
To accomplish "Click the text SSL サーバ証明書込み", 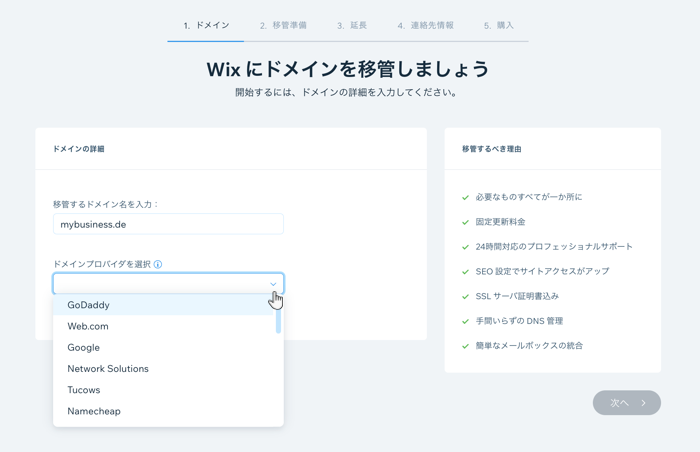I will pyautogui.click(x=517, y=296).
